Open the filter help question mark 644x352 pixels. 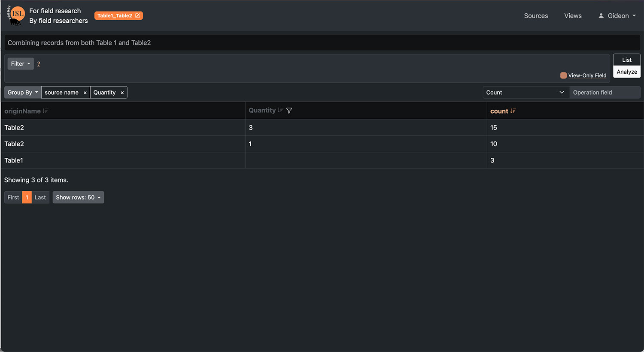[x=39, y=64]
